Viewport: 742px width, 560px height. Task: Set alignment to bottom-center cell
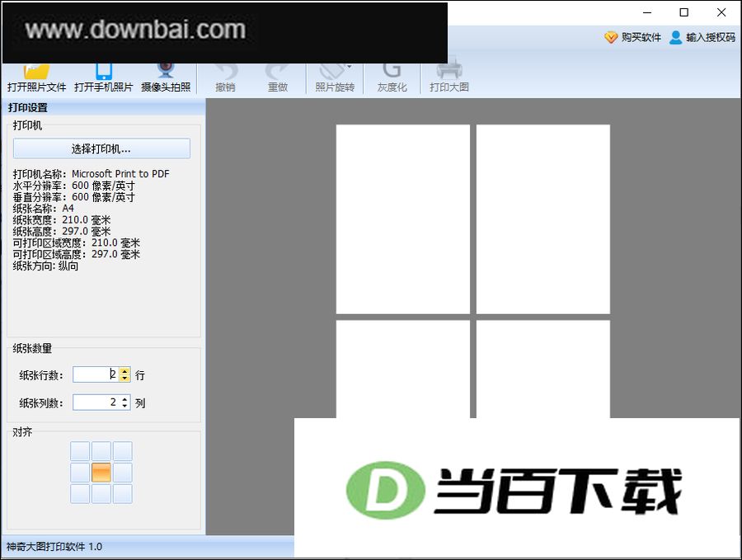pyautogui.click(x=101, y=494)
